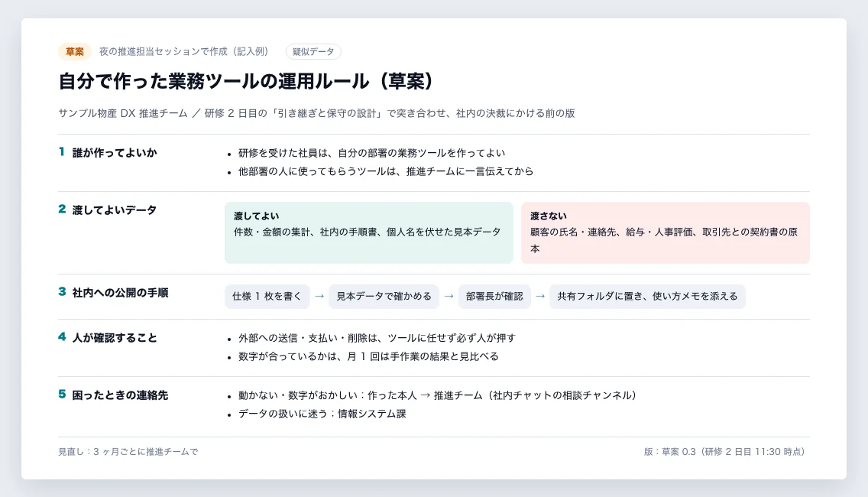Click section heading 渡してよいデータ
This screenshot has height=497, width=868.
point(115,210)
